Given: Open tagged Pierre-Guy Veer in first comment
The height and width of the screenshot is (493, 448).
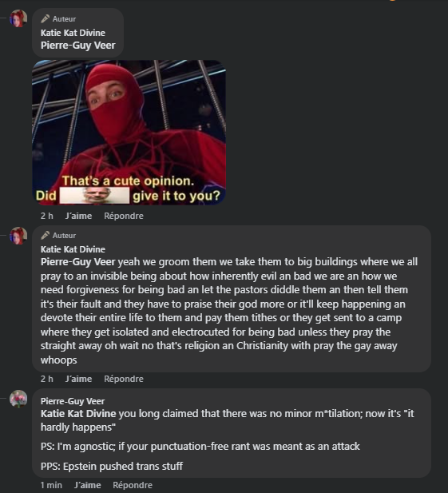Looking at the screenshot, I should [78, 46].
